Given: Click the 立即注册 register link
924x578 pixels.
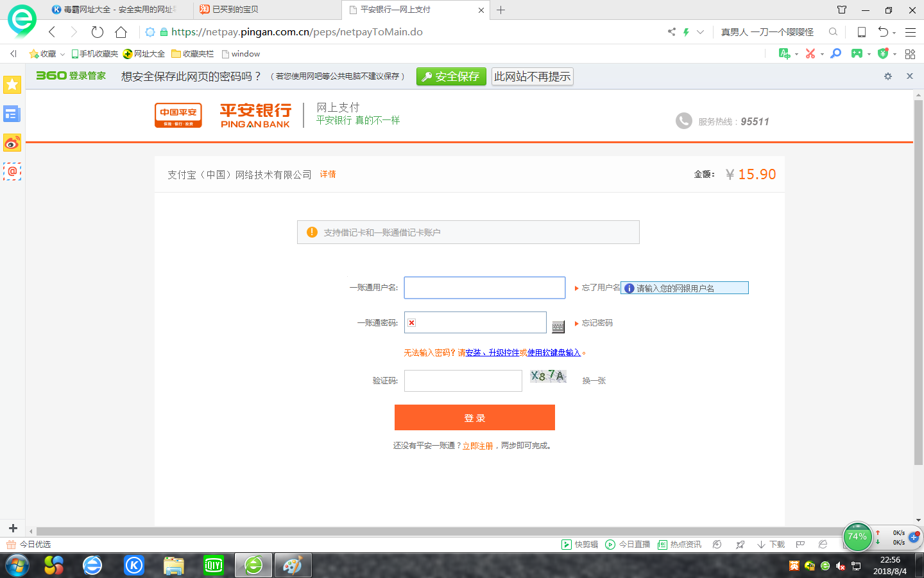Looking at the screenshot, I should 478,446.
